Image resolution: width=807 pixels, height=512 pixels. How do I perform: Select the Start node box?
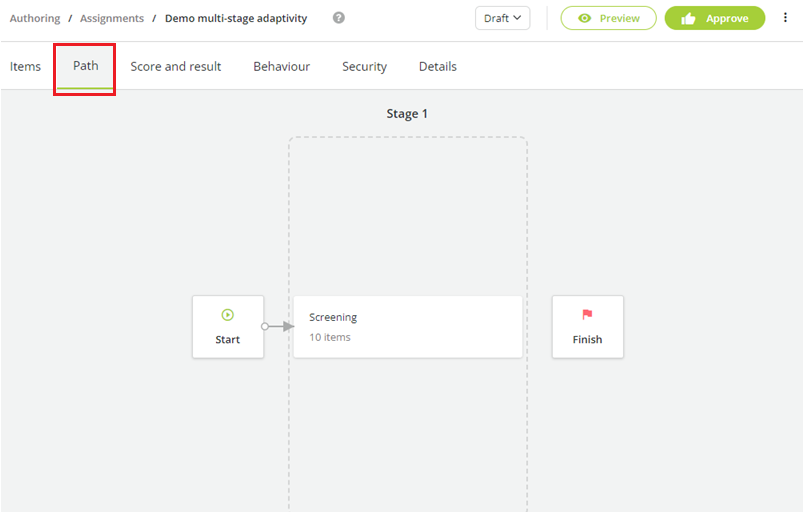click(228, 327)
